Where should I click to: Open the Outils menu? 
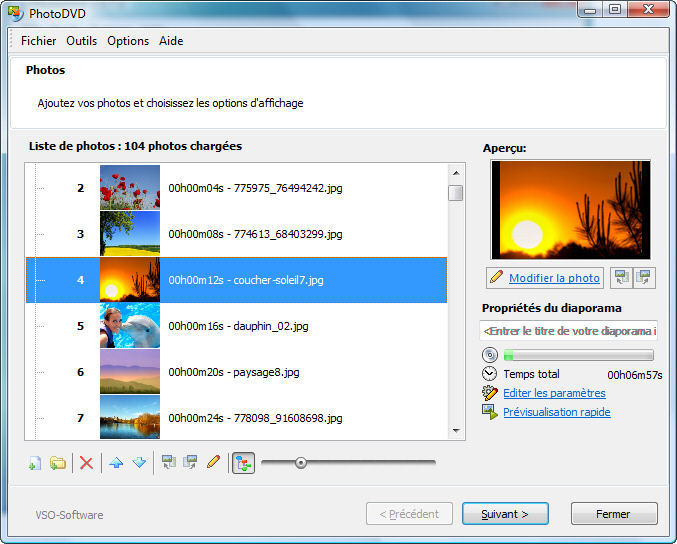point(82,41)
